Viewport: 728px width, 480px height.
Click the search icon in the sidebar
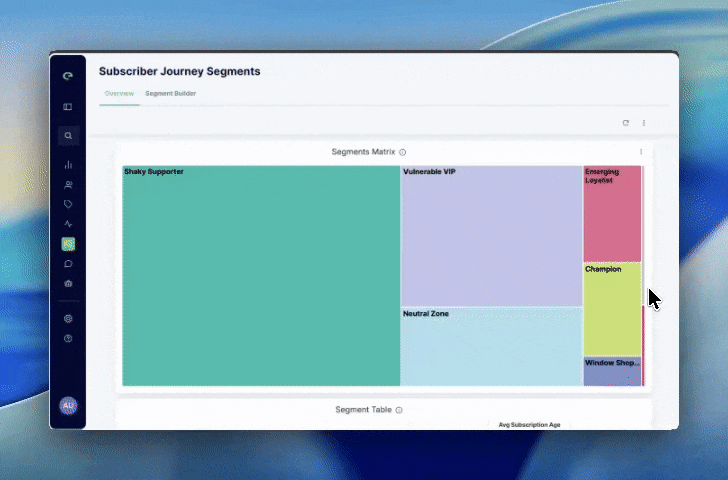coord(68,135)
